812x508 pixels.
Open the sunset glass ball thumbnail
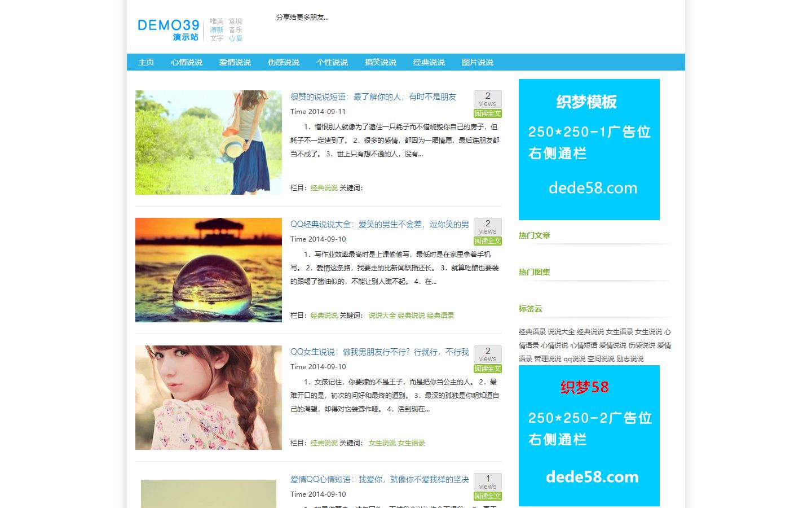(x=209, y=270)
